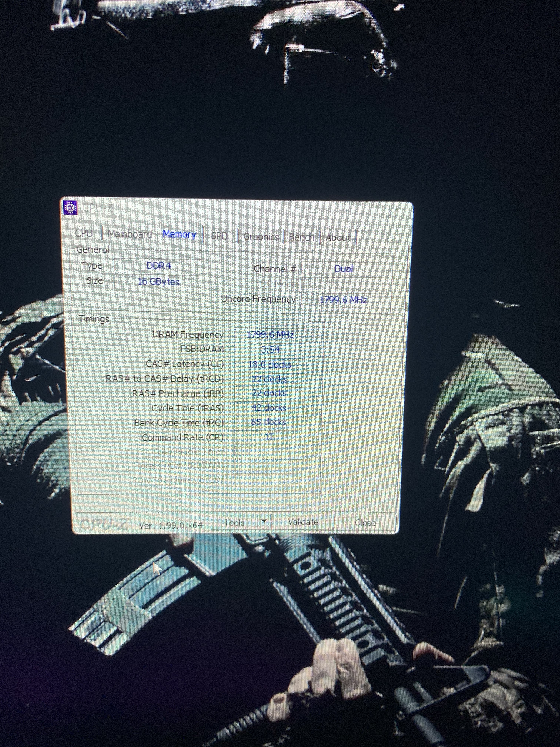Click the Close button at bottom

pyautogui.click(x=365, y=522)
